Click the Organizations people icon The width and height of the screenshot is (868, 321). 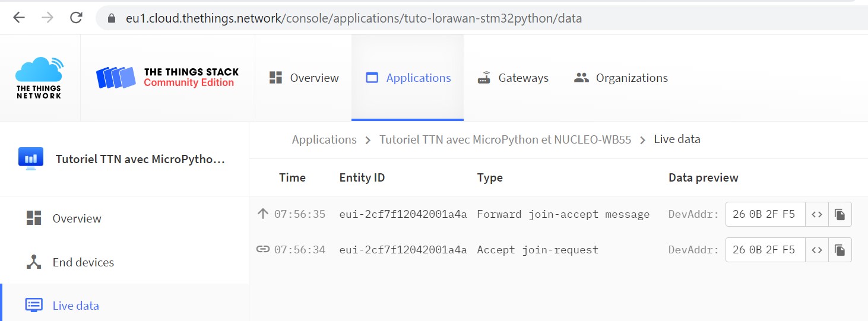pos(581,78)
